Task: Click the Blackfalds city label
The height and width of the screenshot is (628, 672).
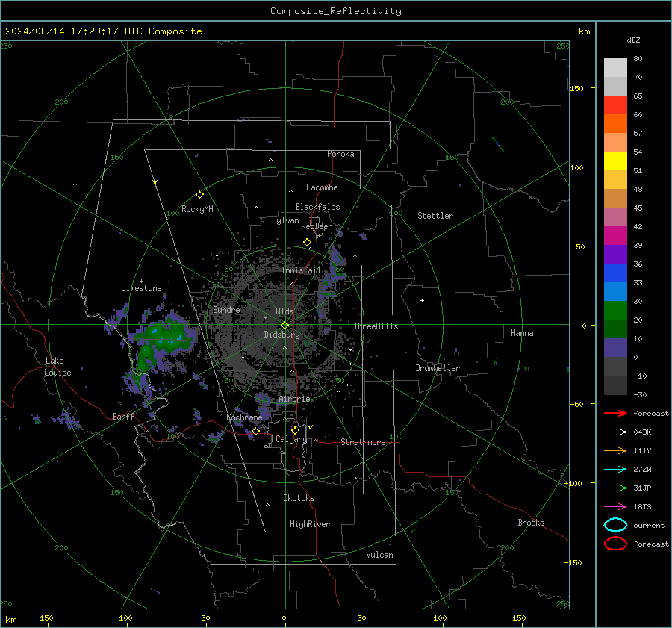Action: [x=317, y=207]
